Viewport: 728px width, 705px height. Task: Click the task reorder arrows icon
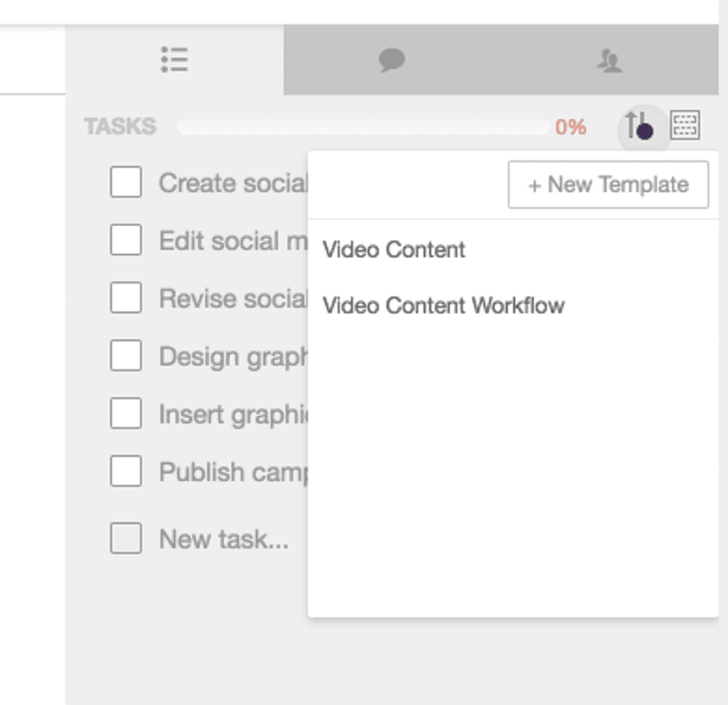[x=638, y=125]
